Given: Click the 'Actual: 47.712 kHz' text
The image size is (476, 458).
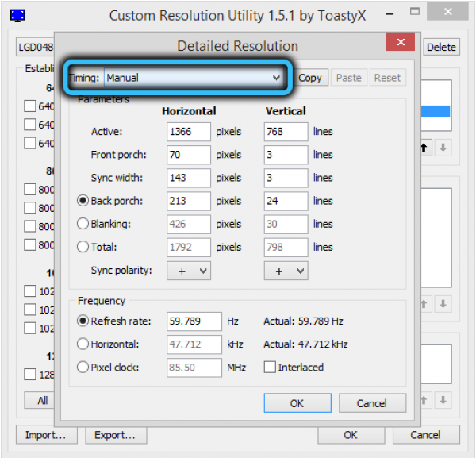Looking at the screenshot, I should click(x=305, y=344).
